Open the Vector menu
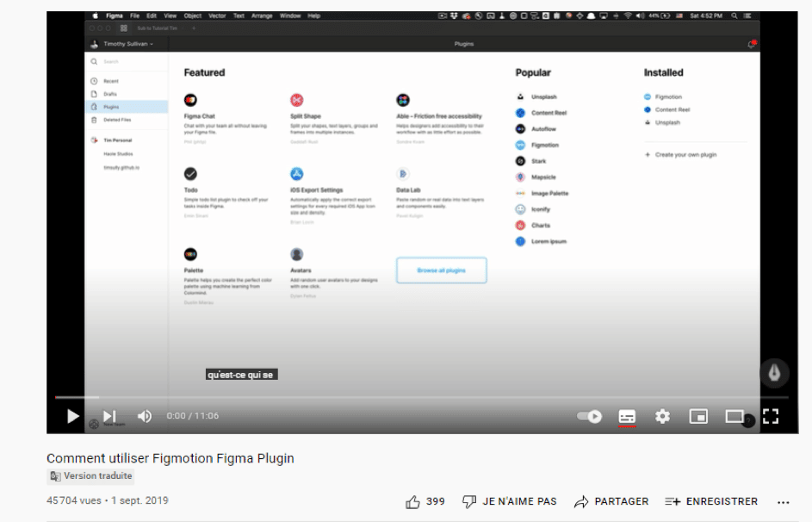This screenshot has width=812, height=522. tap(217, 16)
